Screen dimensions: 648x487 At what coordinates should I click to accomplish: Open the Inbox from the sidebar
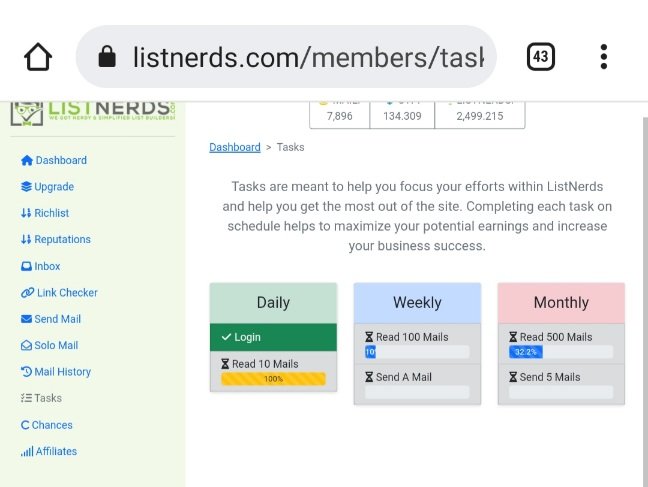[40, 266]
